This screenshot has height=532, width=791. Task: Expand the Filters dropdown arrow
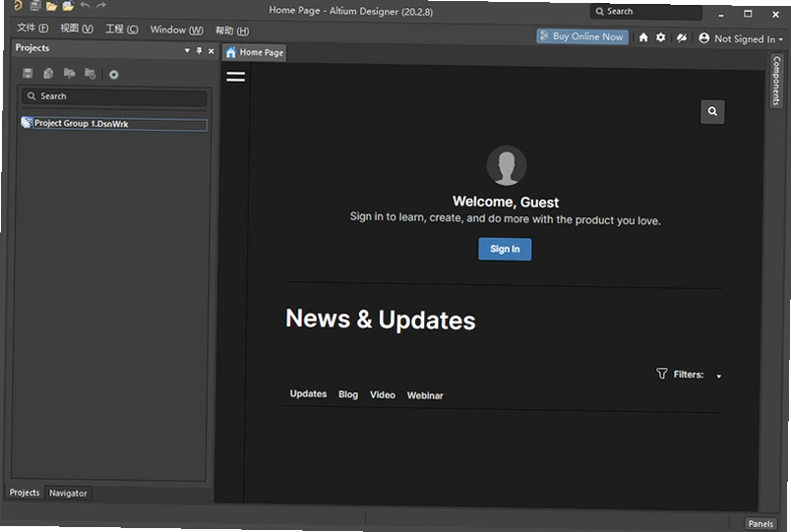click(x=718, y=376)
